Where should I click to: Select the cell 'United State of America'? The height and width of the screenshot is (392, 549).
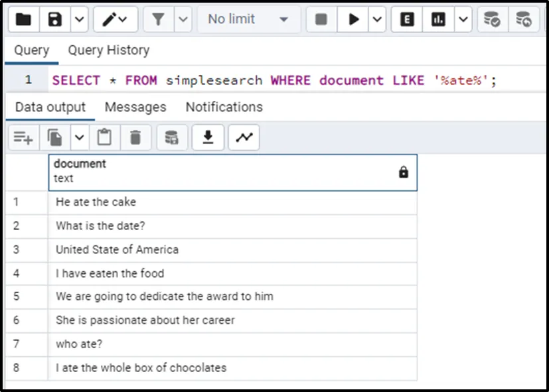tap(117, 250)
